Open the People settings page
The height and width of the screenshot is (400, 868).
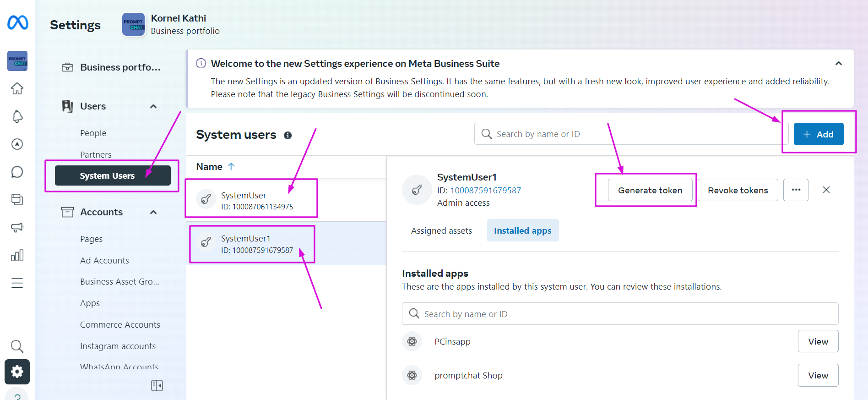pos(93,133)
